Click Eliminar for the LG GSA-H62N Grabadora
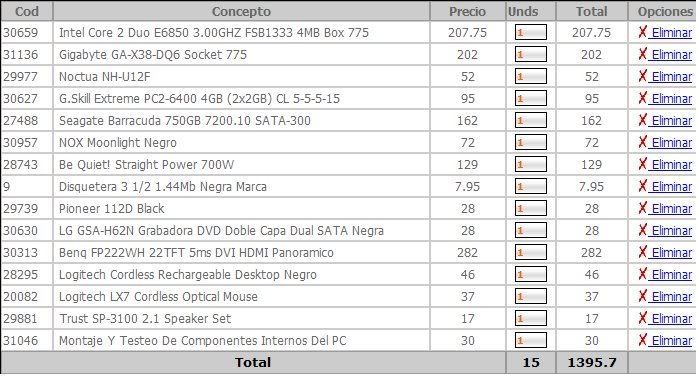Viewport: 696px width, 384px height. pyautogui.click(x=670, y=230)
